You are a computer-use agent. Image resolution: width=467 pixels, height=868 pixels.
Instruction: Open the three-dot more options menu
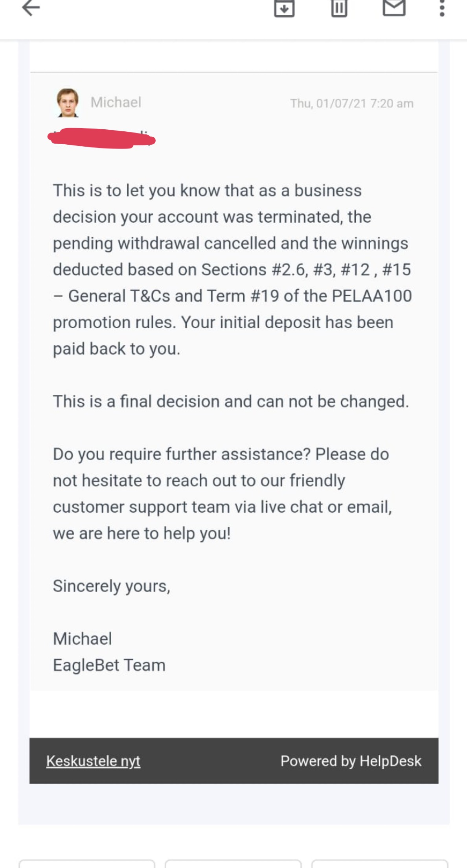[x=442, y=8]
